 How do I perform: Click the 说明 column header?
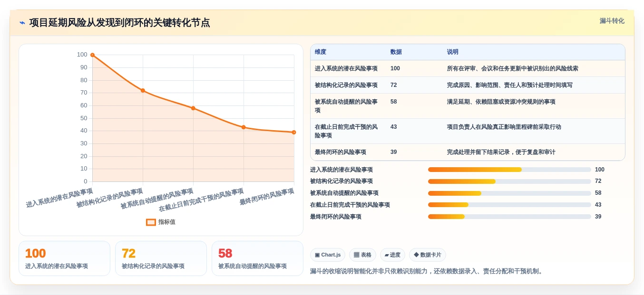click(x=453, y=52)
